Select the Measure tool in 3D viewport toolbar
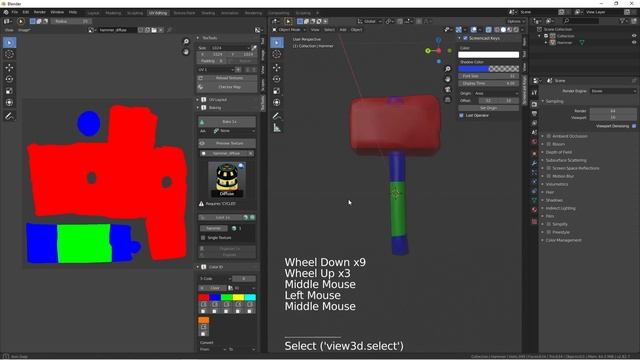 pyautogui.click(x=277, y=128)
